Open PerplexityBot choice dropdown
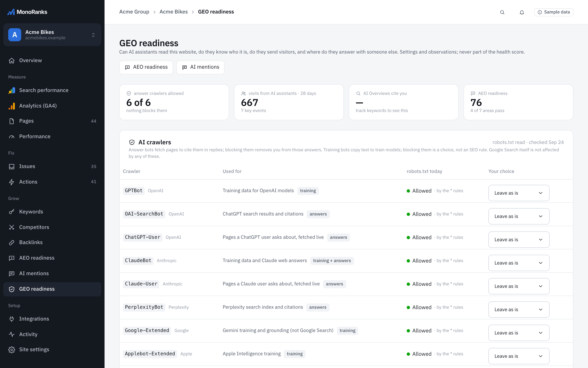The height and width of the screenshot is (368, 588). tap(519, 310)
